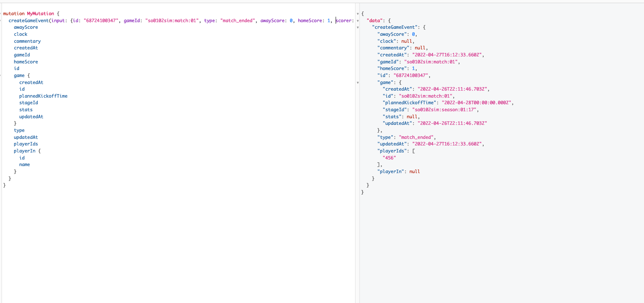Click the "match_ended" type argument in the query

(x=238, y=21)
